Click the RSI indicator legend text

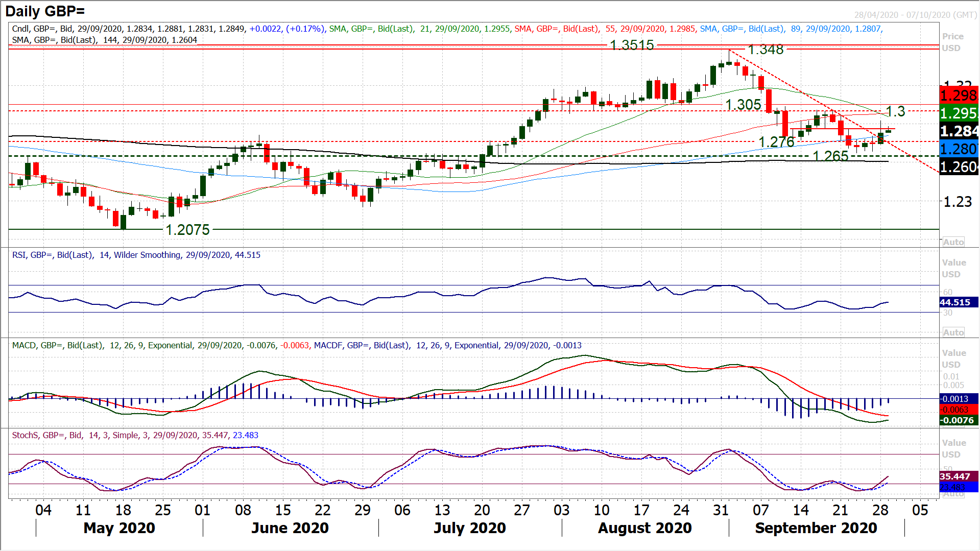136,255
